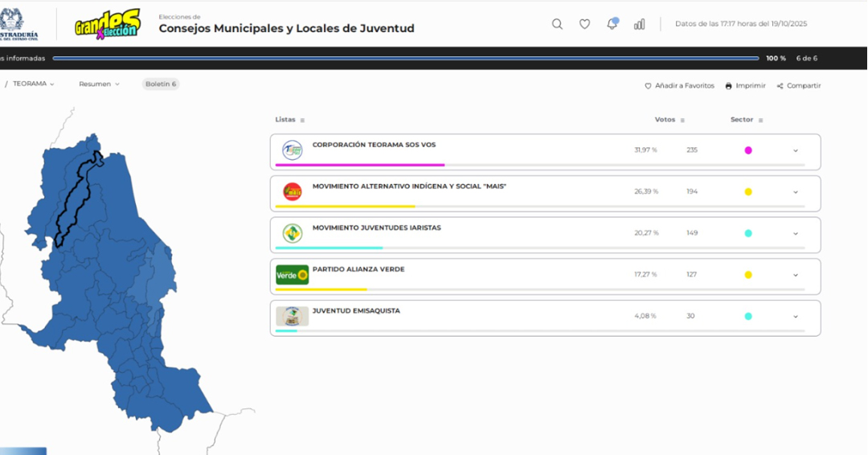Click the '17,27 %' percentage value
Viewport: 868px width, 455px height.
(646, 275)
